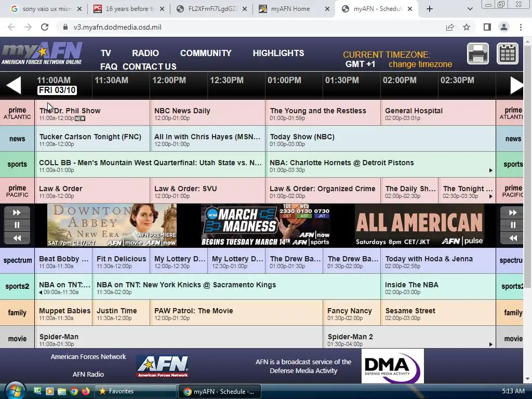Click change timezone link
The height and width of the screenshot is (399, 532).
coord(420,64)
